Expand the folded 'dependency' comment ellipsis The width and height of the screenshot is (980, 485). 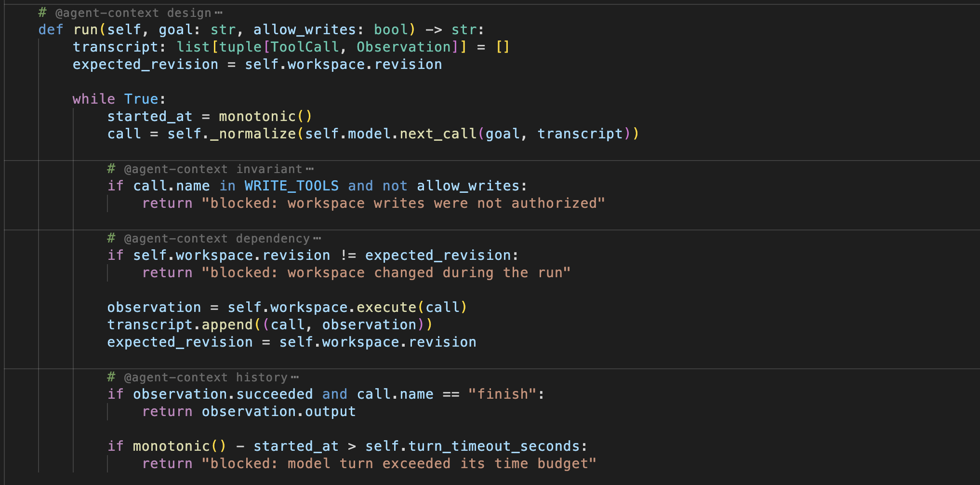pyautogui.click(x=317, y=239)
